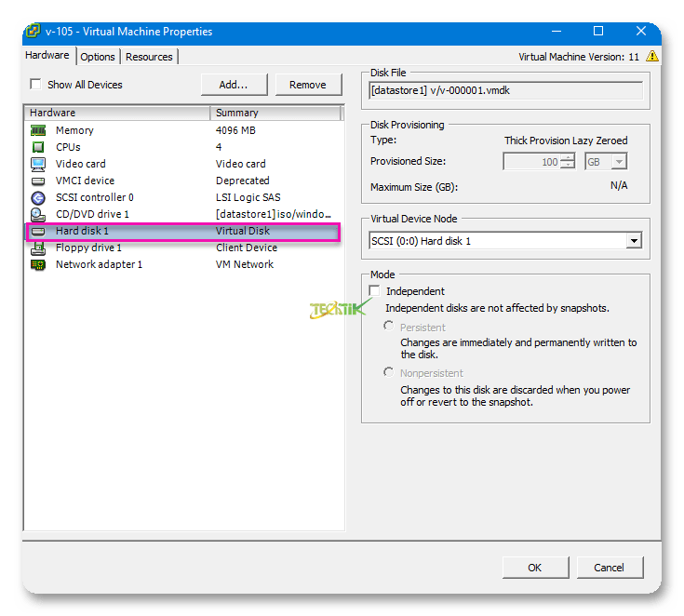Choose the Persistent radio option
684x616 pixels.
tap(389, 327)
